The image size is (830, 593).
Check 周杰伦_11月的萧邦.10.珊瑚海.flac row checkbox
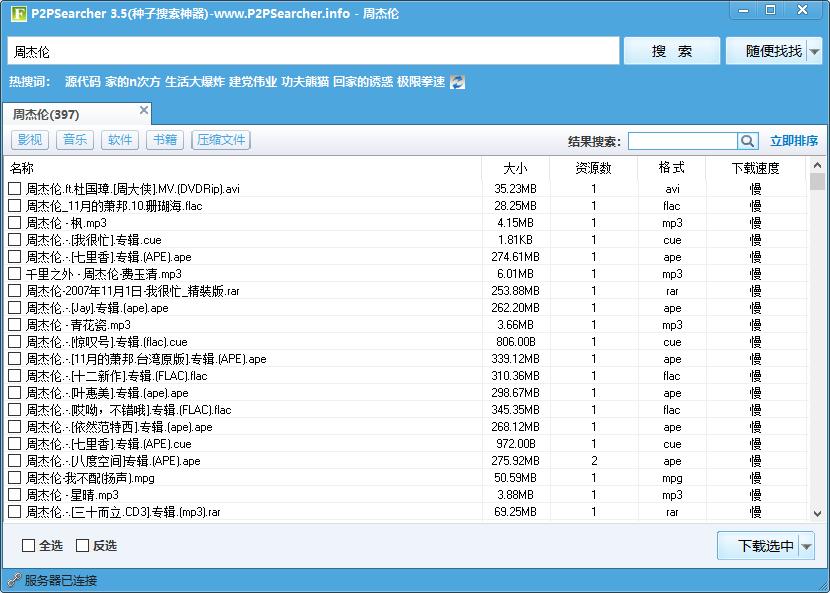click(x=15, y=205)
